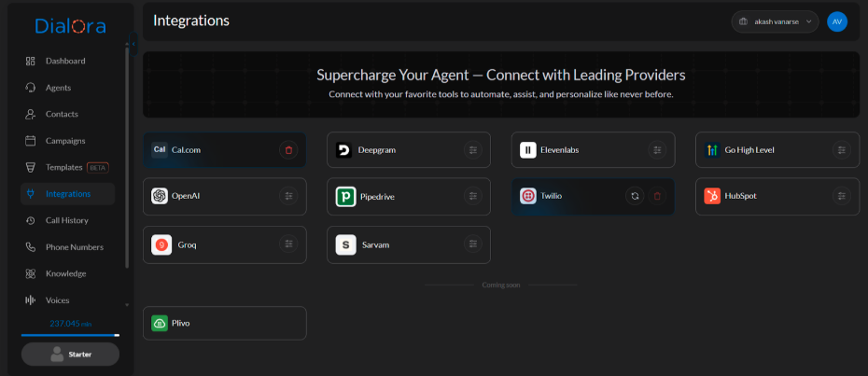This screenshot has width=868, height=376.
Task: Open Elevenlabs configuration settings icon
Action: 657,150
